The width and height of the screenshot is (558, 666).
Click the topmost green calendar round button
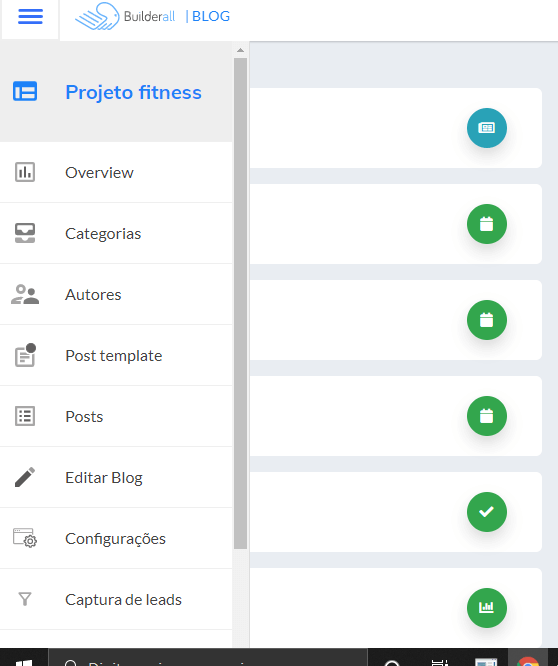[487, 224]
